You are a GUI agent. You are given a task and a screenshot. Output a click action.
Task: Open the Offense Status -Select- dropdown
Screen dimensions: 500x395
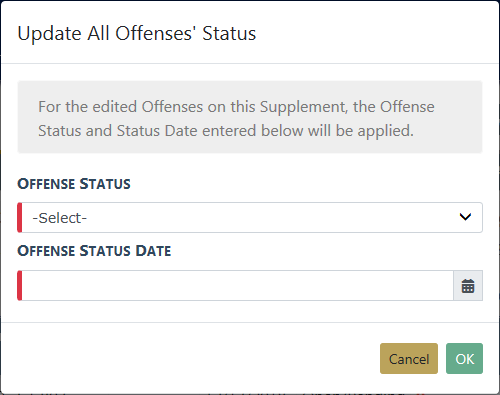[x=250, y=217]
